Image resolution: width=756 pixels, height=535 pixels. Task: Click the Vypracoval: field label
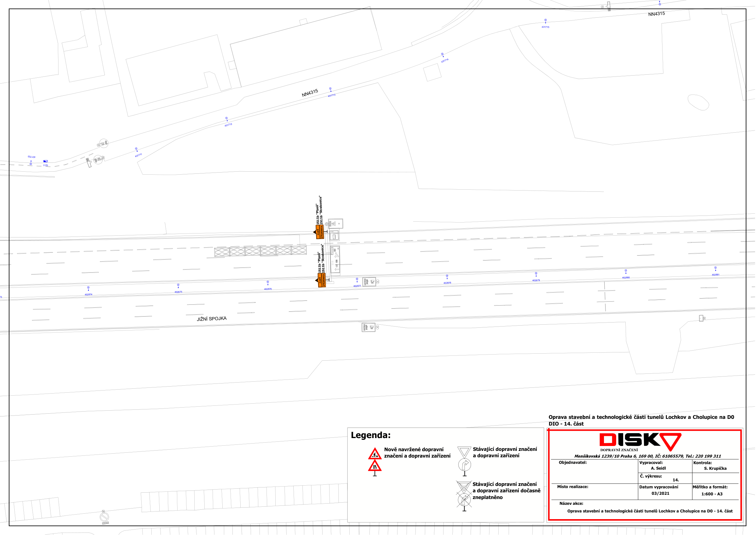pyautogui.click(x=651, y=463)
